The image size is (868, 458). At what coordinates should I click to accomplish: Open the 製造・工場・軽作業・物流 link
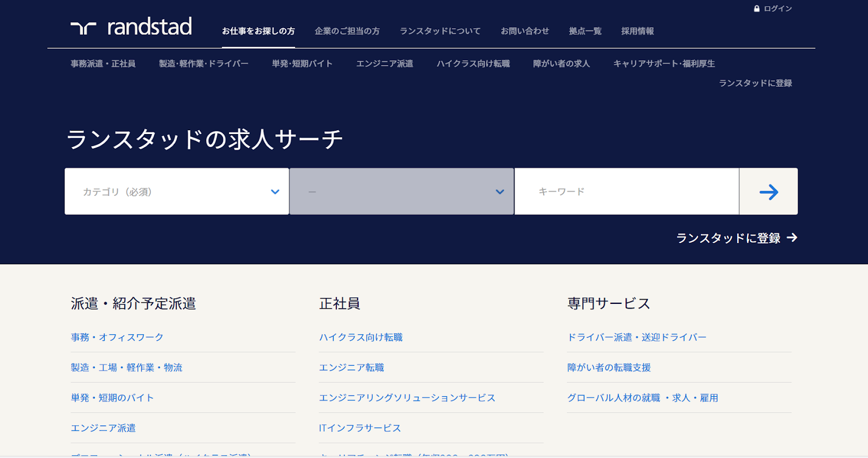[x=126, y=367]
